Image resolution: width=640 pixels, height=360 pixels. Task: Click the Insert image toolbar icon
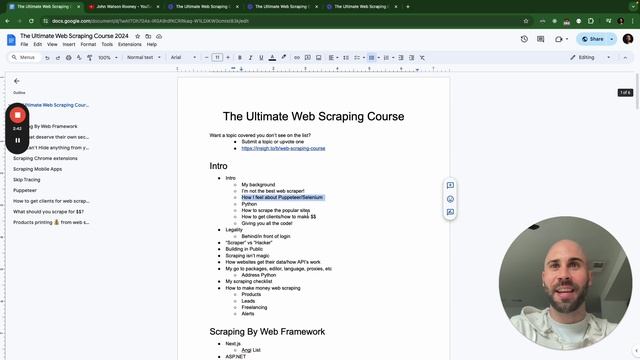point(319,58)
